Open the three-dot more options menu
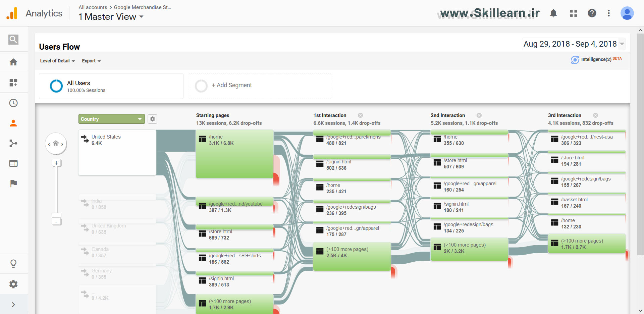Image resolution: width=644 pixels, height=314 pixels. (x=609, y=13)
